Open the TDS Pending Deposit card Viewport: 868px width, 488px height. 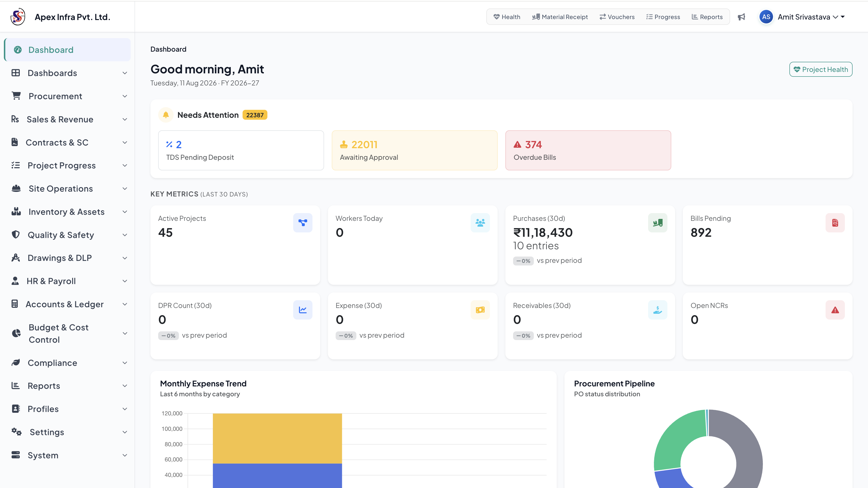(x=241, y=150)
